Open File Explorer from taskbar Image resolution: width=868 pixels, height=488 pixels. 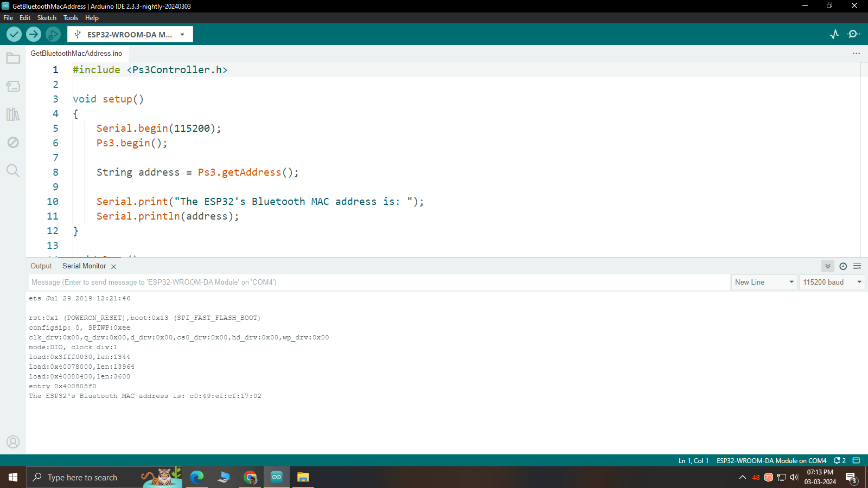(303, 477)
